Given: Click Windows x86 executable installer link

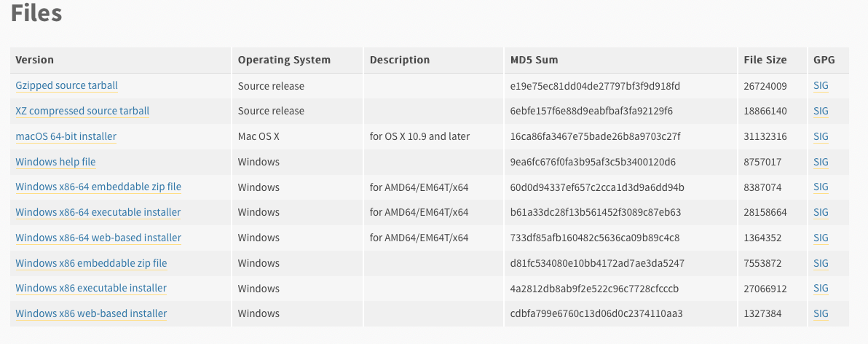Looking at the screenshot, I should (x=91, y=288).
